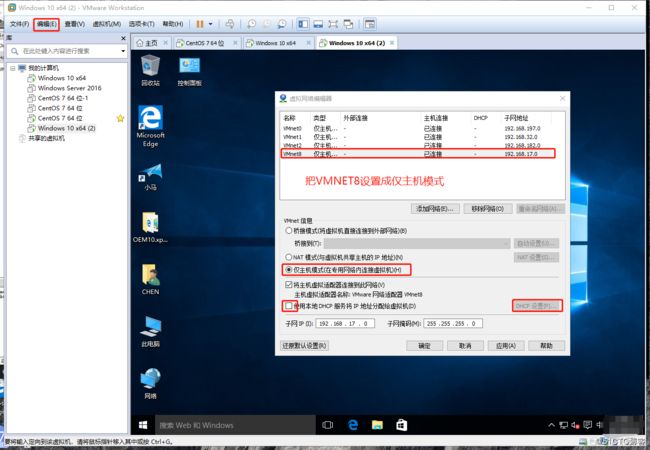Screen dimensions: 650x450
Task: Open the guest Windows Start menu
Action: [x=143, y=425]
